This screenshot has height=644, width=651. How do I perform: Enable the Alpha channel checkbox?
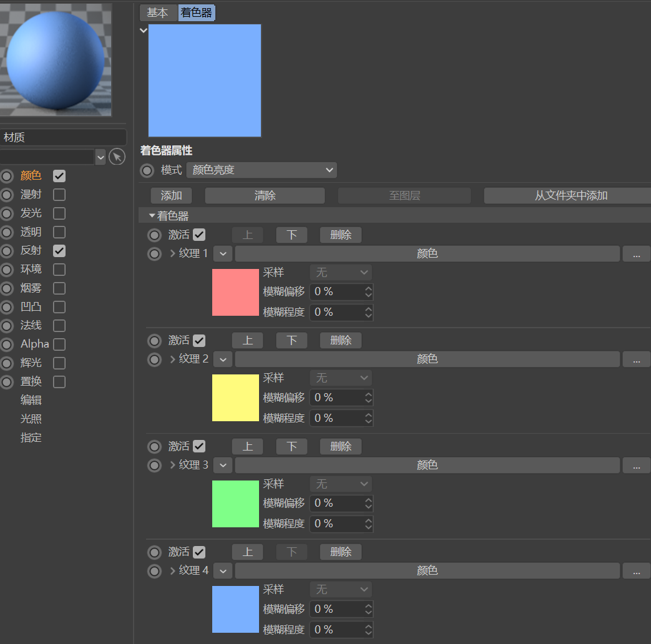coord(59,344)
